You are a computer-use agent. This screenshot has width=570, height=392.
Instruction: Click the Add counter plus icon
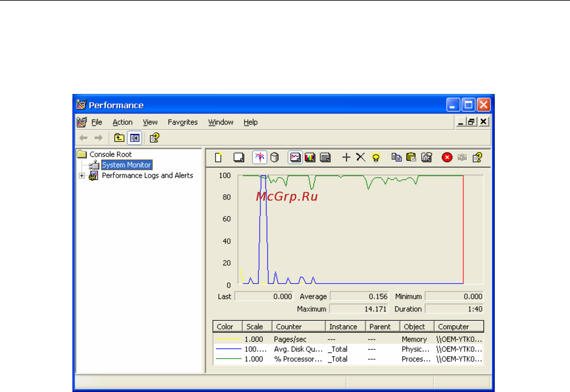pyautogui.click(x=346, y=157)
